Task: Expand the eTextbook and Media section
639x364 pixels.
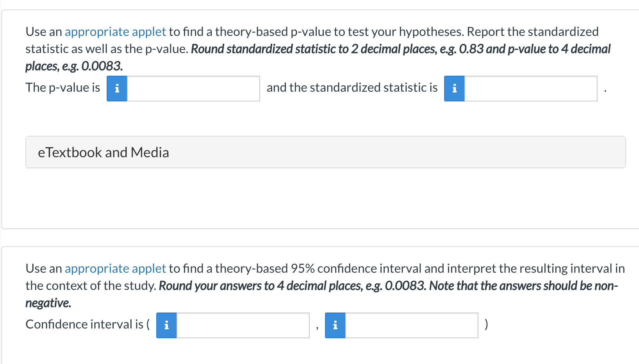Action: pos(103,152)
